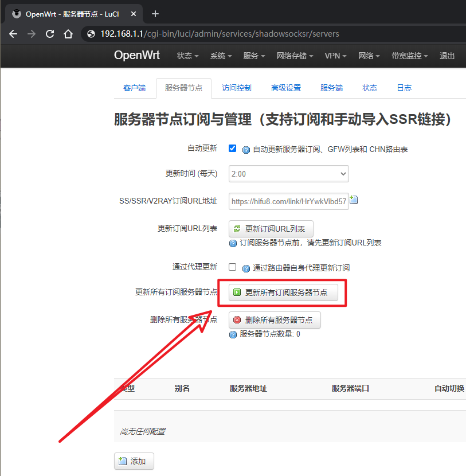
Task: Enable the 通过代理更新 checkbox
Action: (232, 267)
